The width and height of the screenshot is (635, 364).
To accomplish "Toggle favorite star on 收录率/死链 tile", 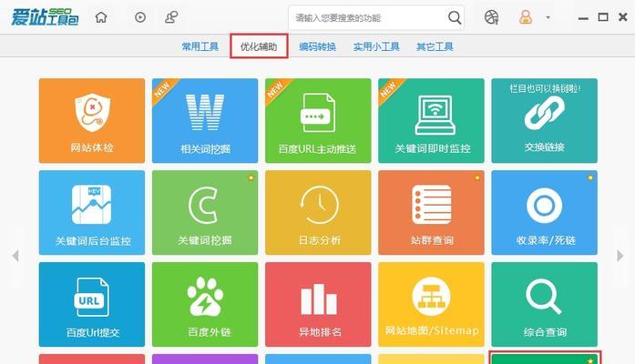I will [590, 177].
